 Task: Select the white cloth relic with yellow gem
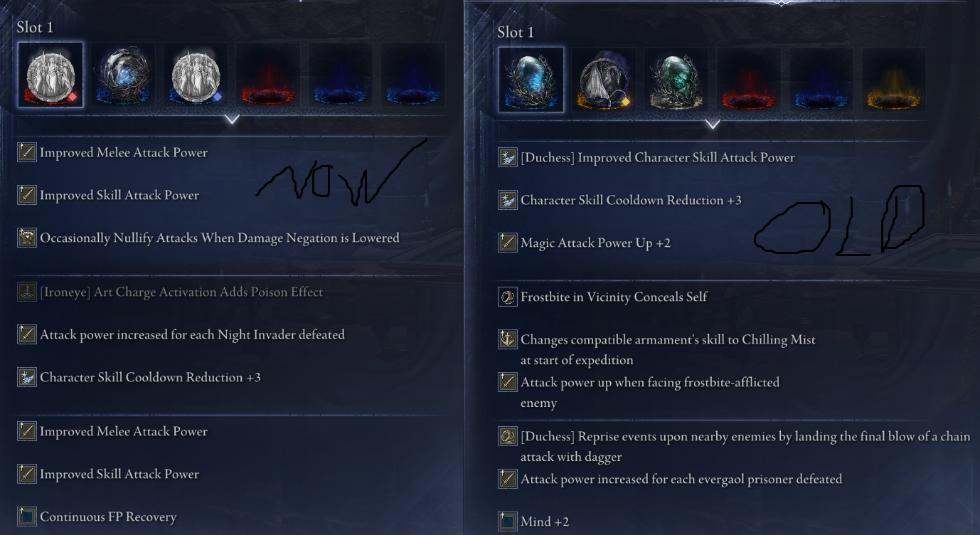click(x=604, y=80)
